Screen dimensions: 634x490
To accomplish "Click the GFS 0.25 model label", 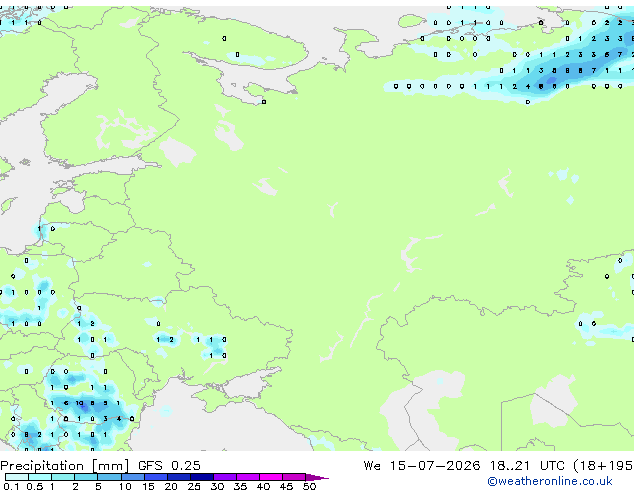I will click(169, 466).
